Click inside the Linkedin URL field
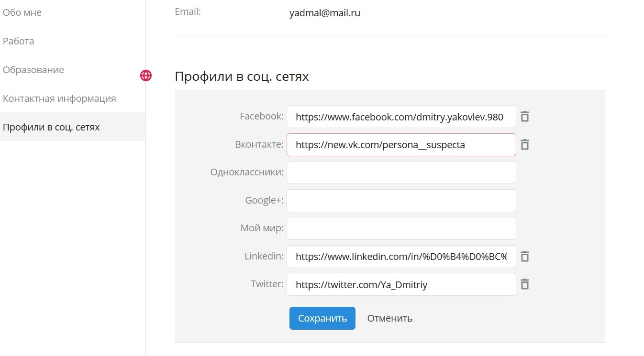Viewport: 644px width, 356px height. point(401,257)
